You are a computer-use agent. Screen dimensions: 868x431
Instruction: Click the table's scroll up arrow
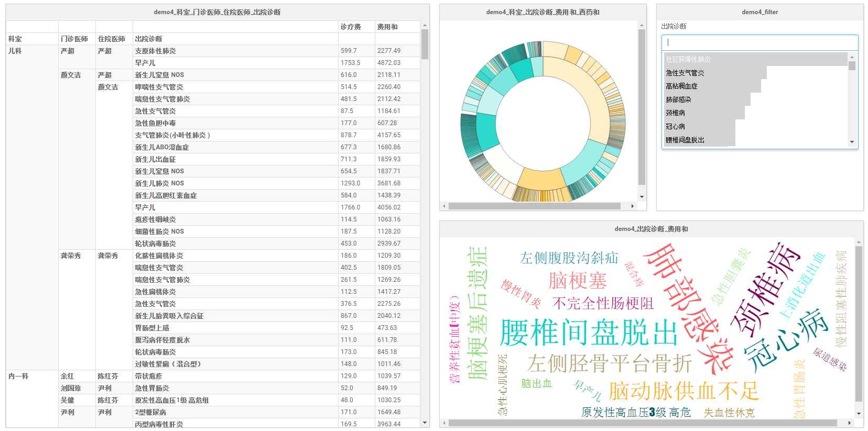click(x=425, y=25)
